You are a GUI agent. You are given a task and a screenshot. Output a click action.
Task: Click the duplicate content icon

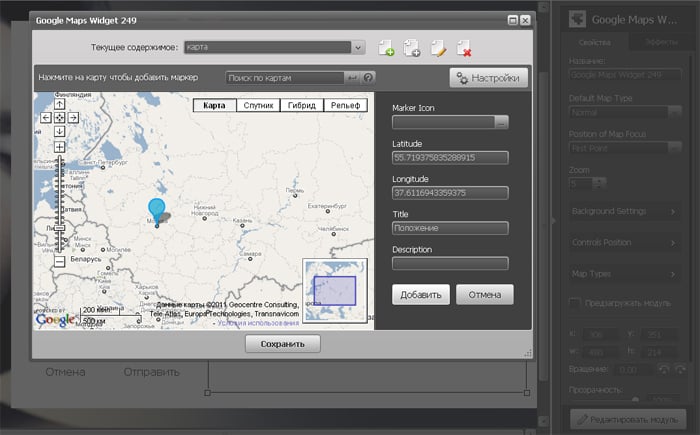point(412,47)
